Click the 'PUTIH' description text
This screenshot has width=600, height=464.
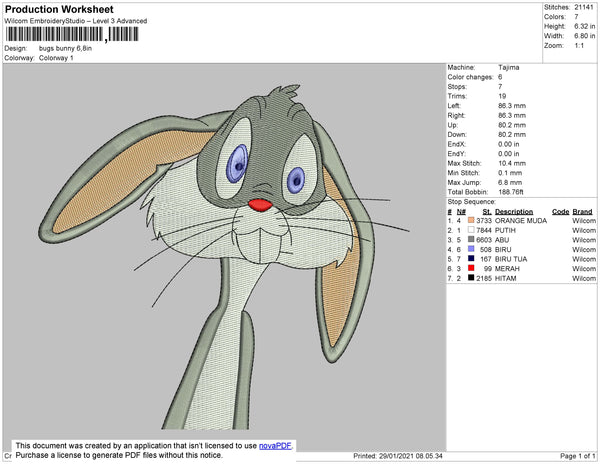coord(505,230)
